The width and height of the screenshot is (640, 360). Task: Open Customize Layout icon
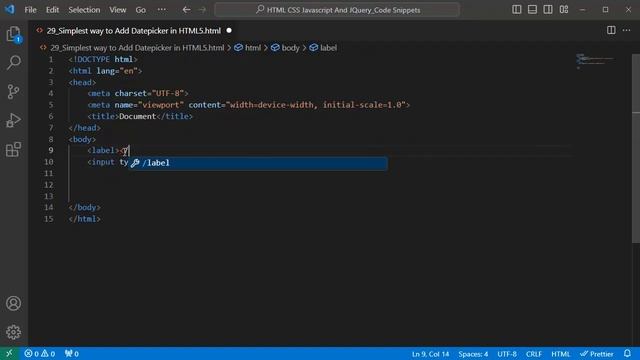click(564, 9)
